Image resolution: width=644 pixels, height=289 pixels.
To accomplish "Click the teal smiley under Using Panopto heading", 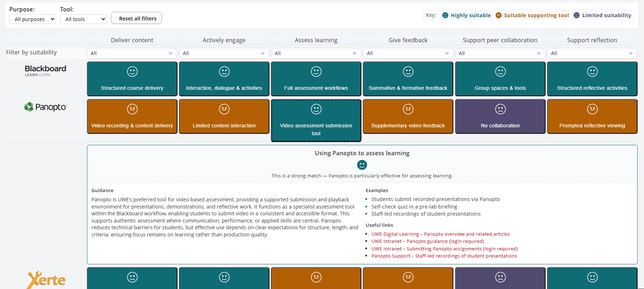I will [x=362, y=165].
